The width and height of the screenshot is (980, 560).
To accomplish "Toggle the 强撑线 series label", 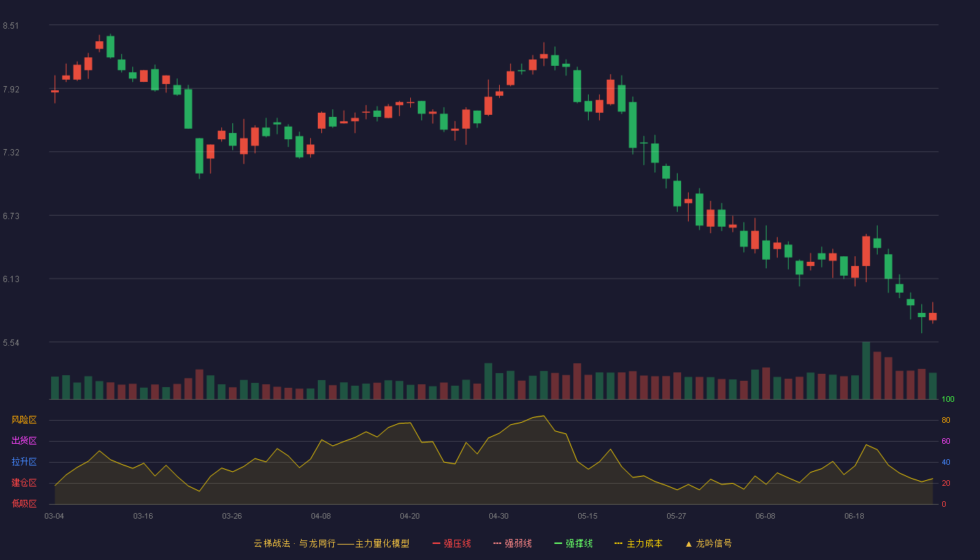I will point(579,543).
